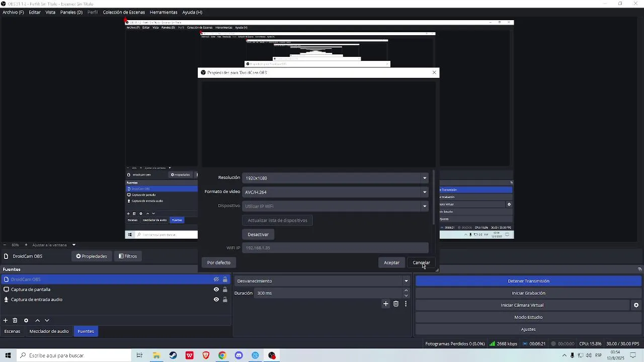Image resolution: width=644 pixels, height=362 pixels.
Task: Open the Herramientas menu
Action: [164, 12]
